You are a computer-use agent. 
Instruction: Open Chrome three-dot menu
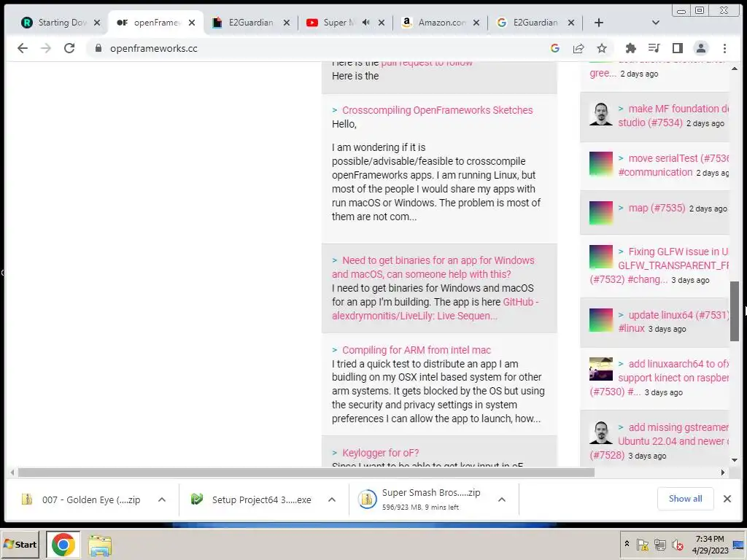tap(724, 48)
